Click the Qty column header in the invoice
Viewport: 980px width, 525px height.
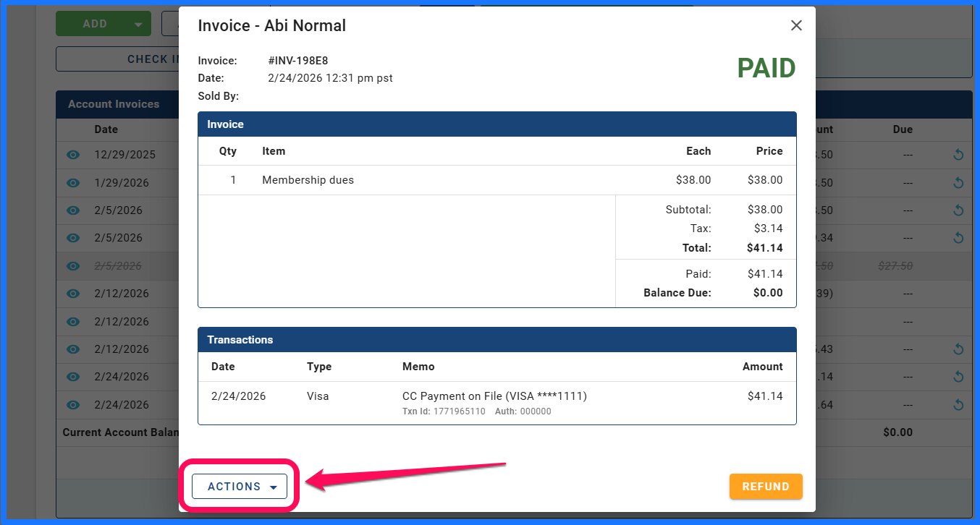tap(228, 151)
